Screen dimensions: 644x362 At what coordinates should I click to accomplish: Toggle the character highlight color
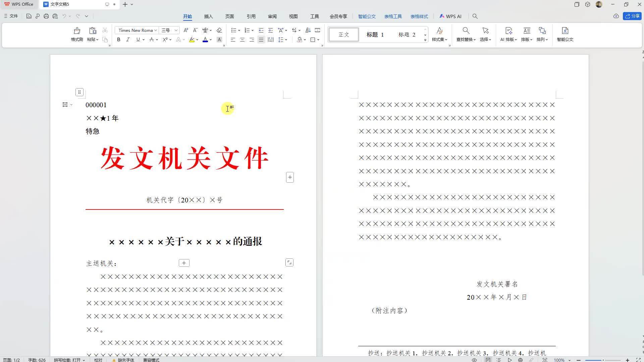[192, 40]
